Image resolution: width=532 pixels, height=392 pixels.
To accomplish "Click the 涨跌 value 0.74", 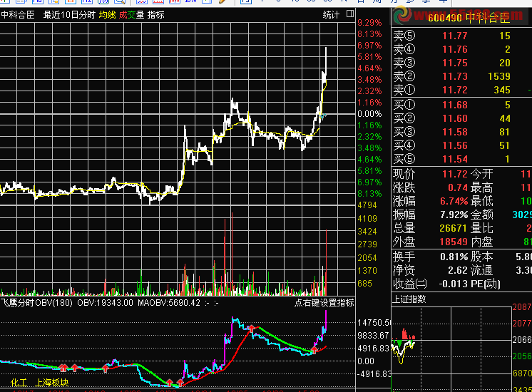I will (x=458, y=187).
